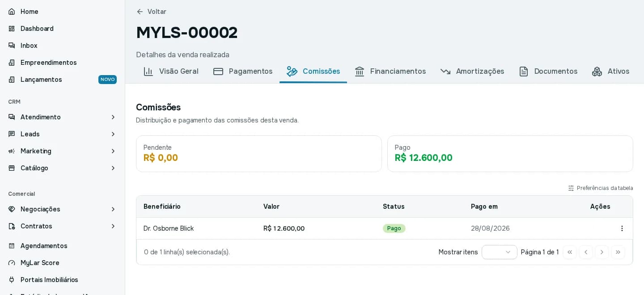Click the Leads message icon
The width and height of the screenshot is (644, 295).
(x=12, y=134)
